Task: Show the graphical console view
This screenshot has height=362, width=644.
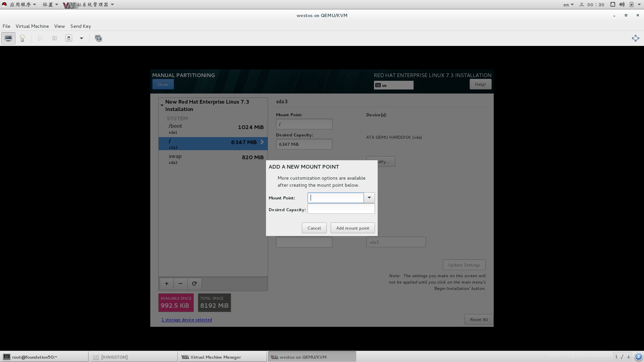Action: (x=8, y=38)
